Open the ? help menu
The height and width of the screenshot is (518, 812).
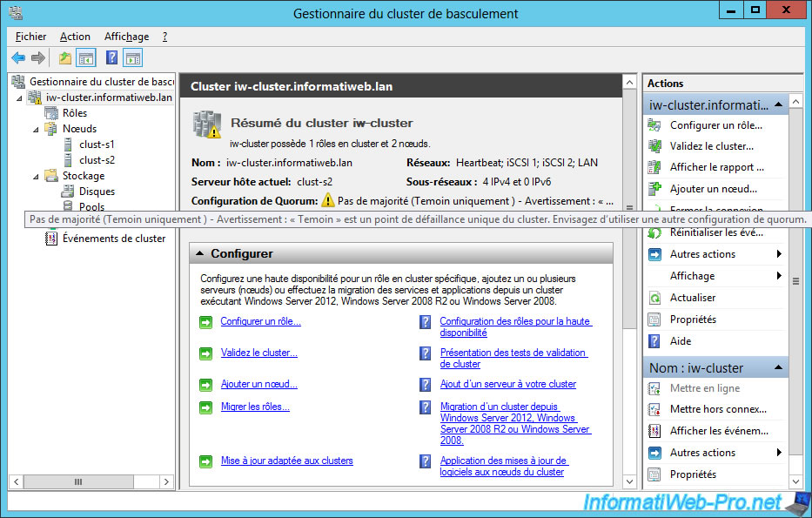coord(164,37)
